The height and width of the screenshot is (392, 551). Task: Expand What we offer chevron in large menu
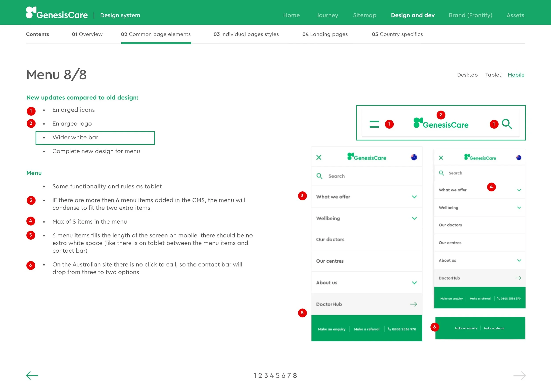[x=414, y=197]
